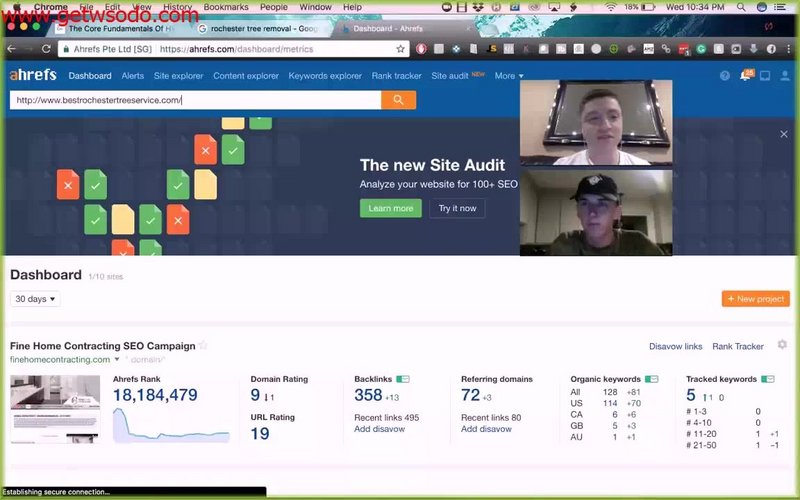Click the download arrow extension icon
This screenshot has width=800, height=500.
click(x=753, y=49)
